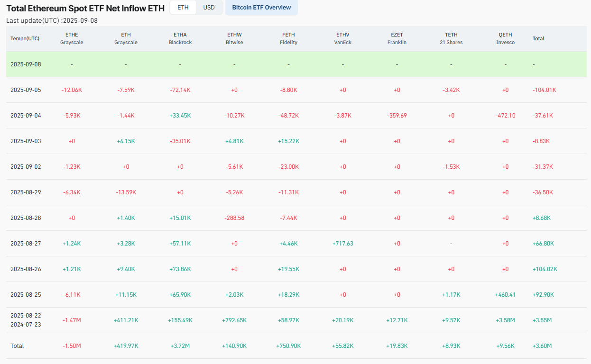Image resolution: width=591 pixels, height=364 pixels.
Task: Select the ETHV VanEck column header
Action: (342, 38)
